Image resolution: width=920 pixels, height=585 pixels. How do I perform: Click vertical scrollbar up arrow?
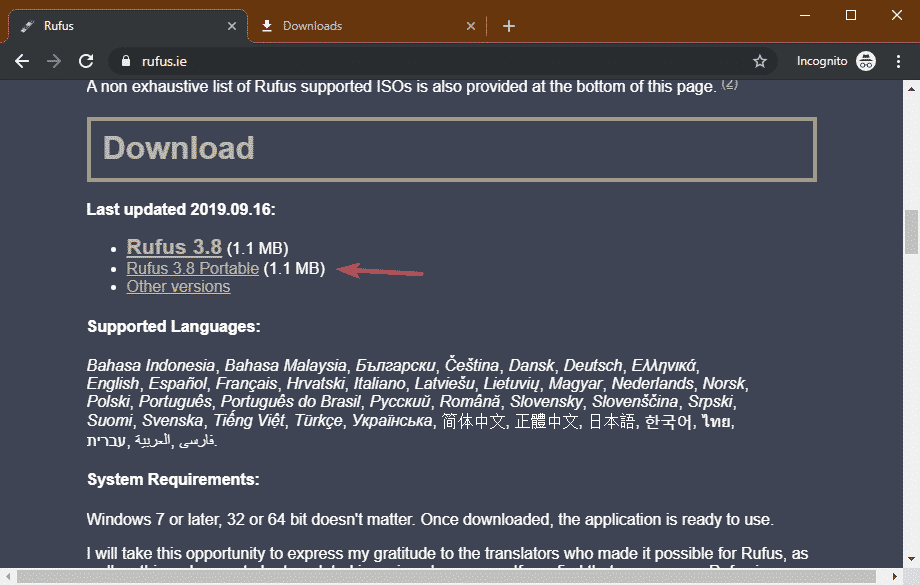pyautogui.click(x=911, y=89)
